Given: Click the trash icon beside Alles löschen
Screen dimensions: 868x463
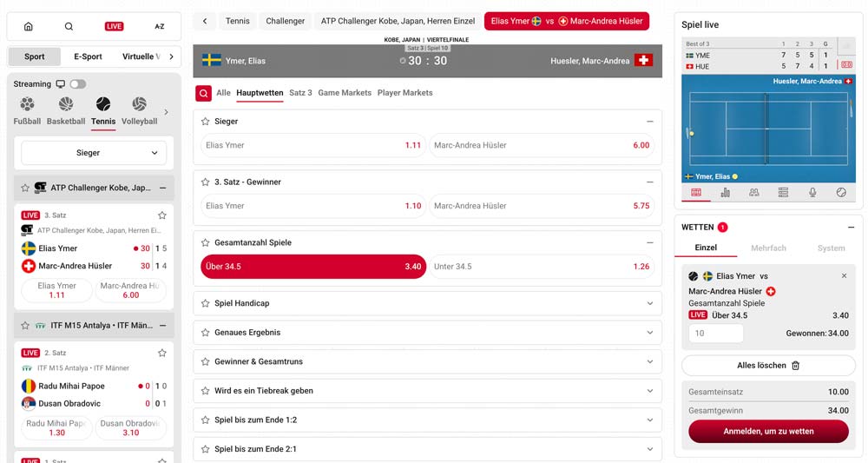Looking at the screenshot, I should click(795, 366).
